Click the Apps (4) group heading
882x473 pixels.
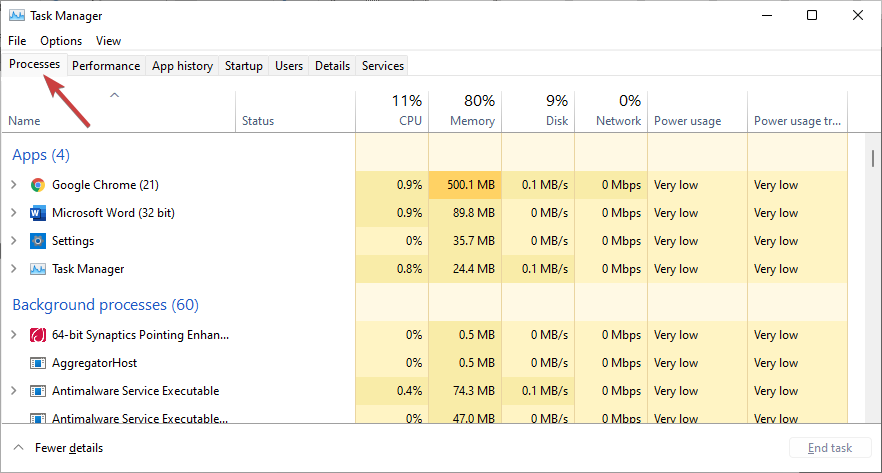(x=41, y=155)
